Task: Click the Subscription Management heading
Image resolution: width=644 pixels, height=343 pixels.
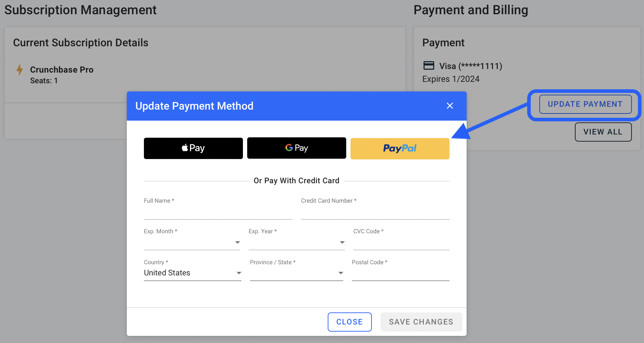Action: coord(80,10)
